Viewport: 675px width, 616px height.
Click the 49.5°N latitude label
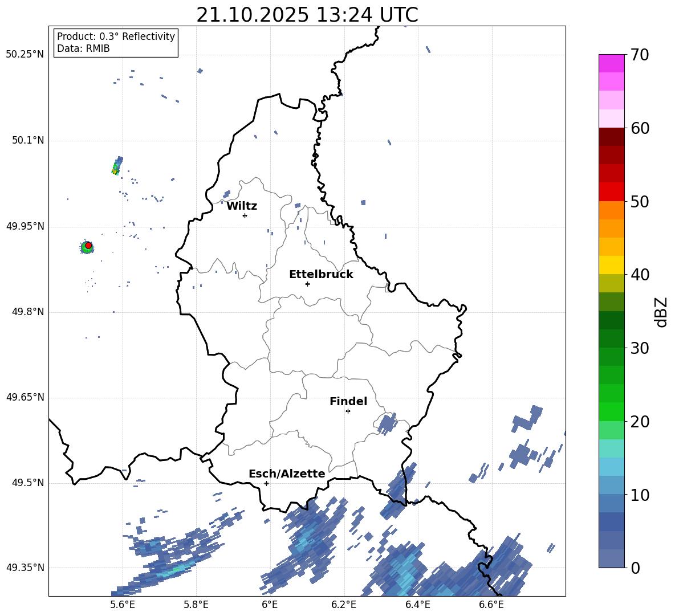(x=27, y=483)
